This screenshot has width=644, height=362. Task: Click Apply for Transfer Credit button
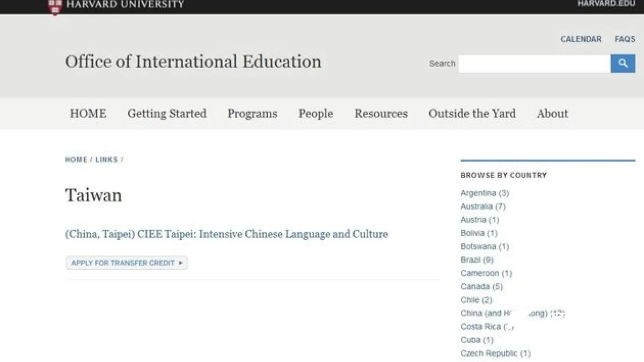tap(127, 263)
